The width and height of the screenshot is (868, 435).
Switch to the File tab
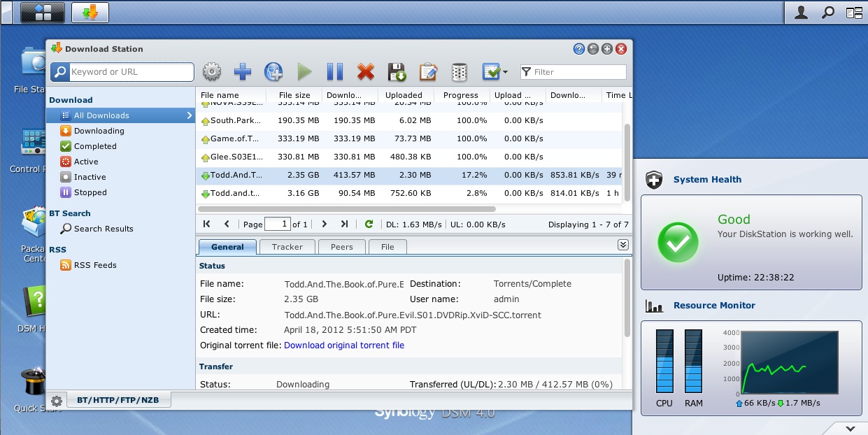(x=387, y=247)
